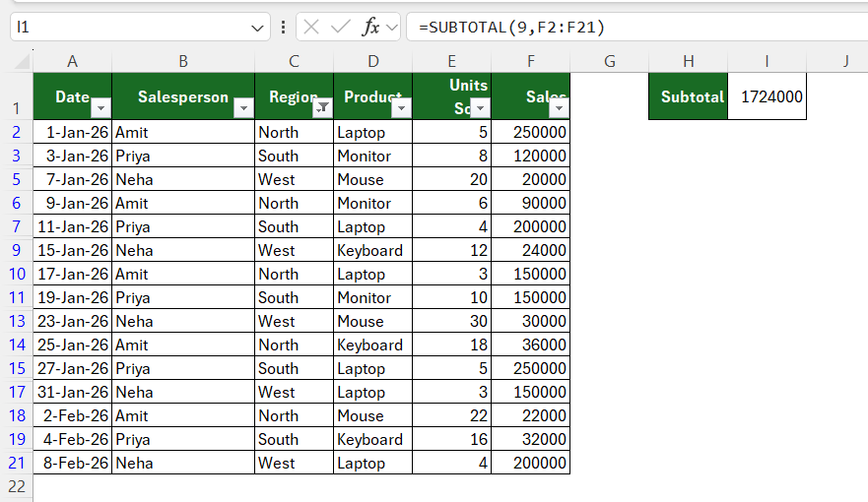
Task: Select Laptop in the 11-Jan-26 row
Action: [373, 226]
